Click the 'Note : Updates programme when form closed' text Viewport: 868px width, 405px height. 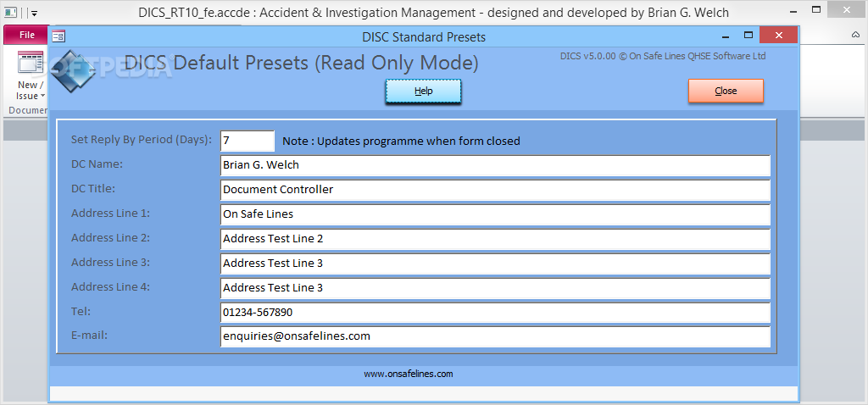point(401,141)
